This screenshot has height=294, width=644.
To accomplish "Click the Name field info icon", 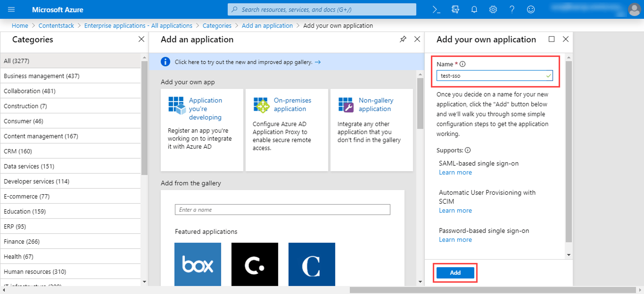I will coord(463,64).
